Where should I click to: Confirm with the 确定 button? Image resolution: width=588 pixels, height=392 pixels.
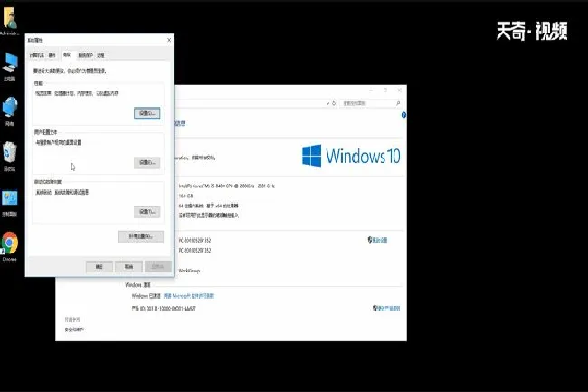pos(99,267)
